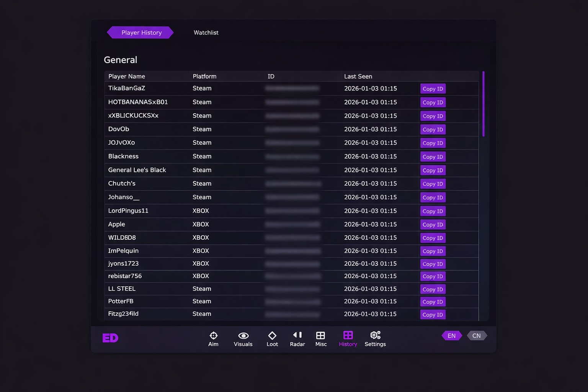Click the Last Seen column header

coord(358,77)
